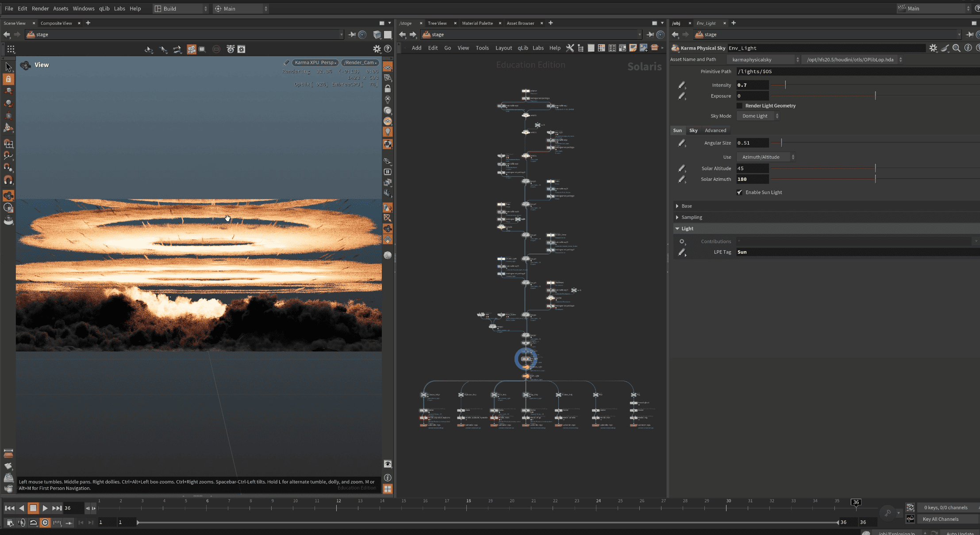Click the Angular Size slider
980x535 pixels.
(x=875, y=143)
